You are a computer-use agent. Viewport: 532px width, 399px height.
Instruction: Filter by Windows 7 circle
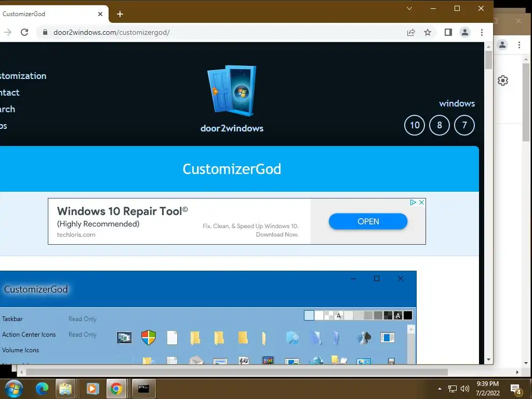tap(464, 125)
